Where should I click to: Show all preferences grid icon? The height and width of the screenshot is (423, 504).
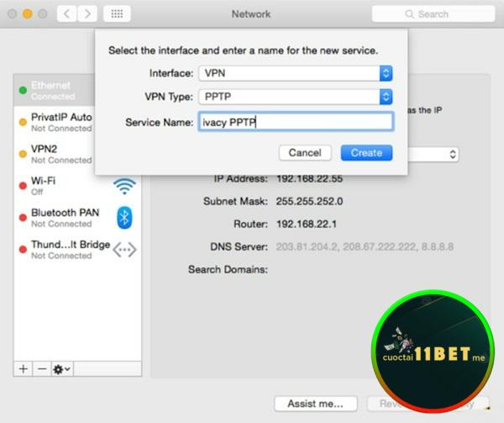117,13
